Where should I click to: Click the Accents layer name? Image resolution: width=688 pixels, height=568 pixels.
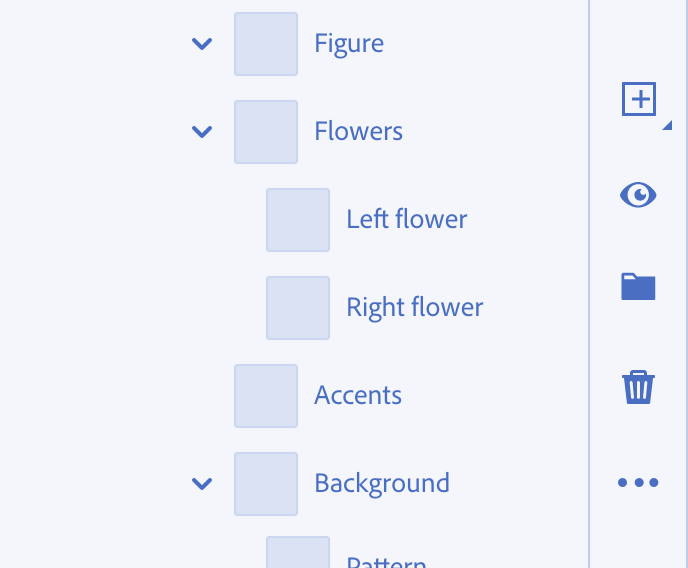click(x=358, y=395)
